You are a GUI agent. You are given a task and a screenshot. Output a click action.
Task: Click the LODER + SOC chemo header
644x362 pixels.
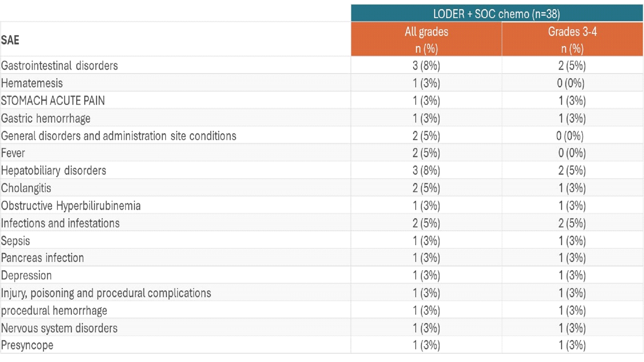(x=497, y=14)
